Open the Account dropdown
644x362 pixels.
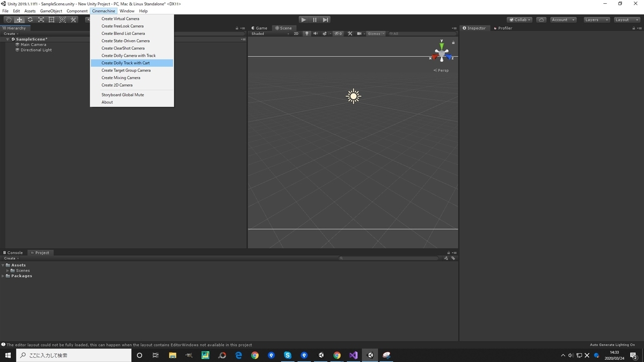563,20
